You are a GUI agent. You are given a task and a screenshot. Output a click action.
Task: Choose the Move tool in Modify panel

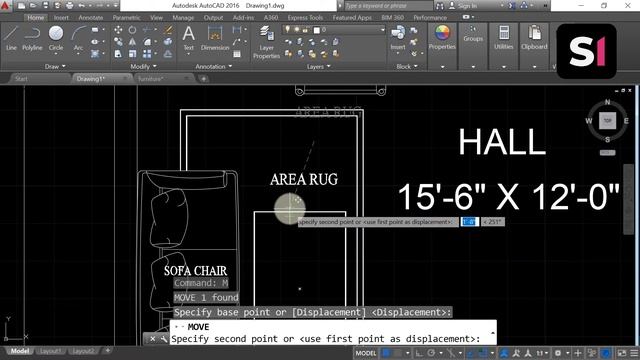(x=118, y=30)
